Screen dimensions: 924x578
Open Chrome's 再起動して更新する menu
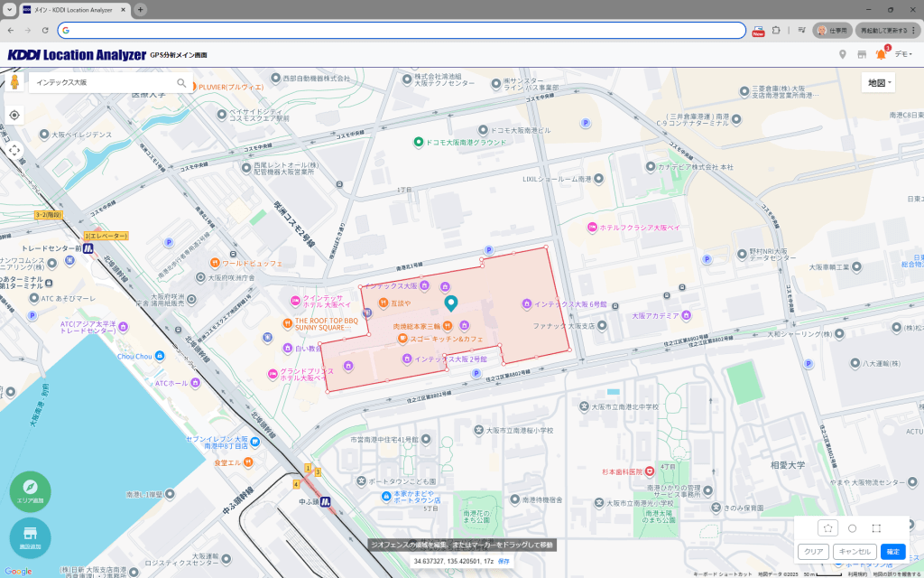[x=888, y=30]
